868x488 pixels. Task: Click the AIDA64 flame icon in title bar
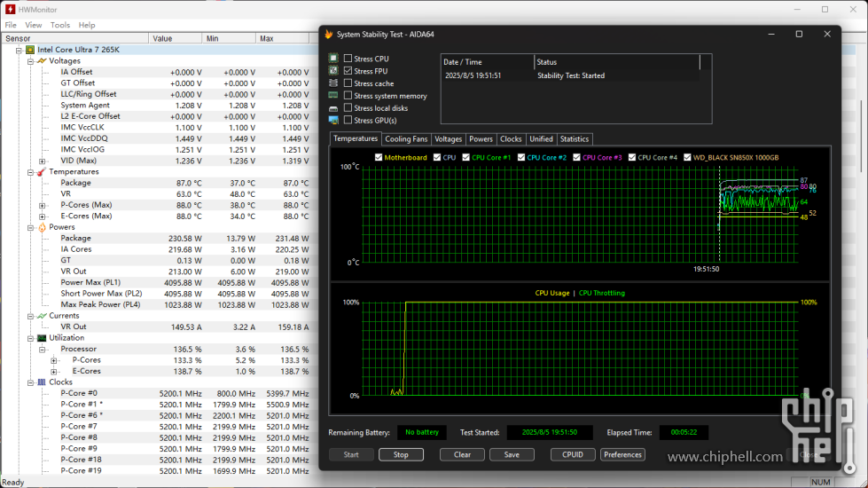point(329,35)
